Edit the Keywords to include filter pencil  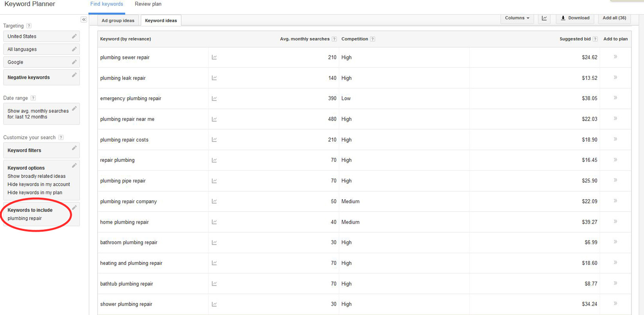73,207
